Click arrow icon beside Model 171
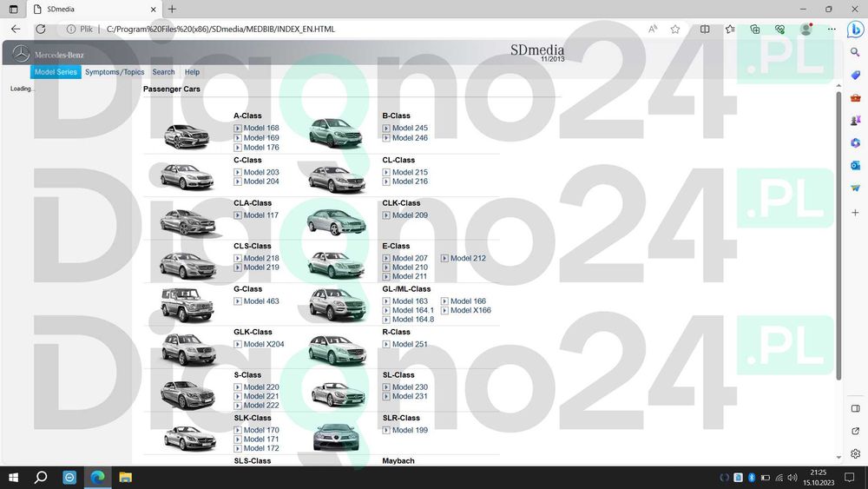 (x=238, y=439)
